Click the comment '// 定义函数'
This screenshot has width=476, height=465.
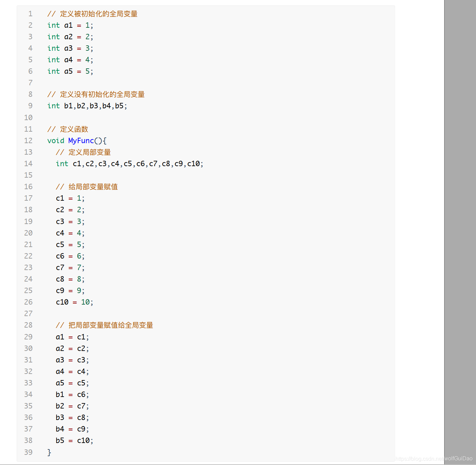coord(68,129)
